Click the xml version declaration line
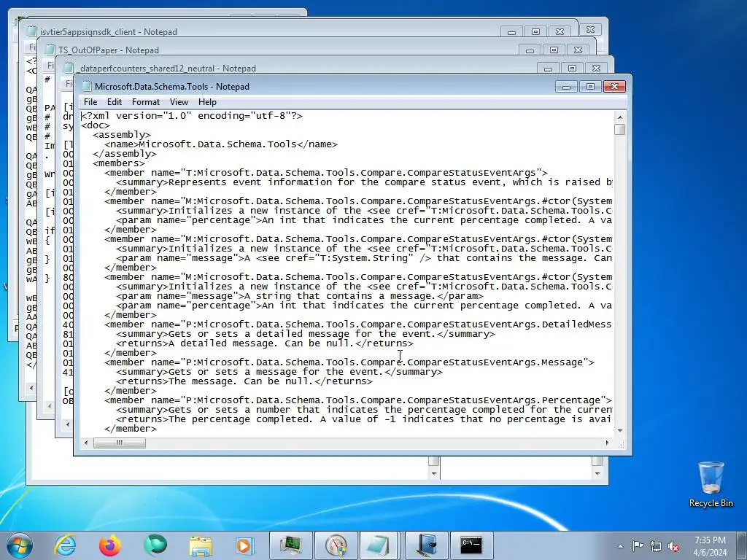The height and width of the screenshot is (560, 747). [192, 116]
